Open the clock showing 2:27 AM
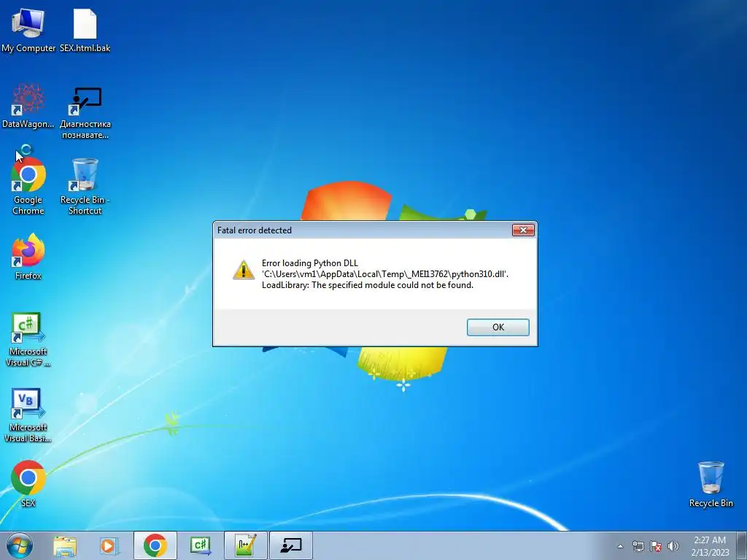This screenshot has height=560, width=747. (x=710, y=546)
